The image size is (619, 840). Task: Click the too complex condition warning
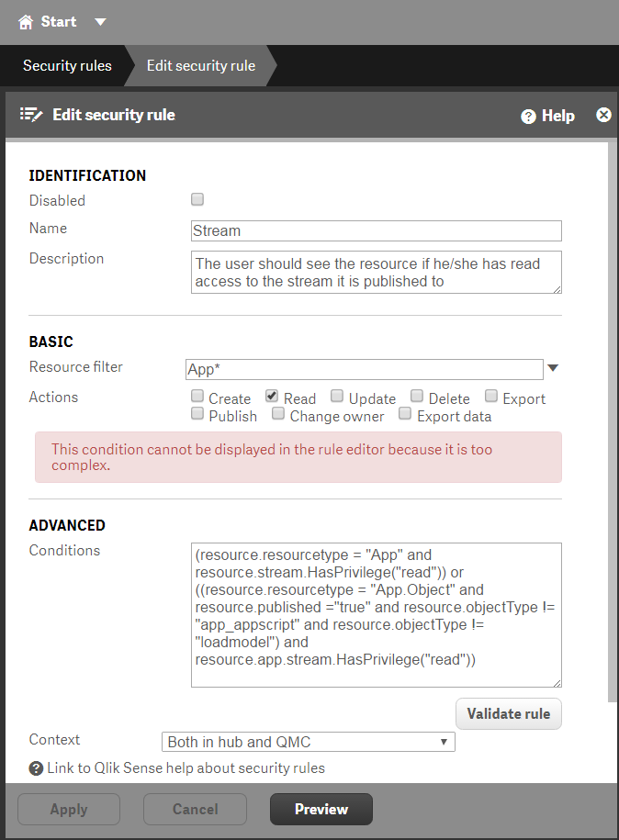(x=298, y=457)
